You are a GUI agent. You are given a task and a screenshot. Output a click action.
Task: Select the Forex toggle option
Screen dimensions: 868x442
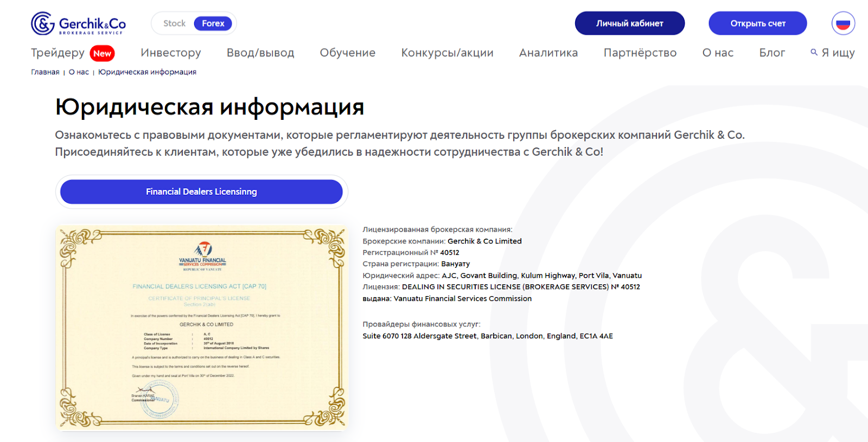(x=213, y=23)
